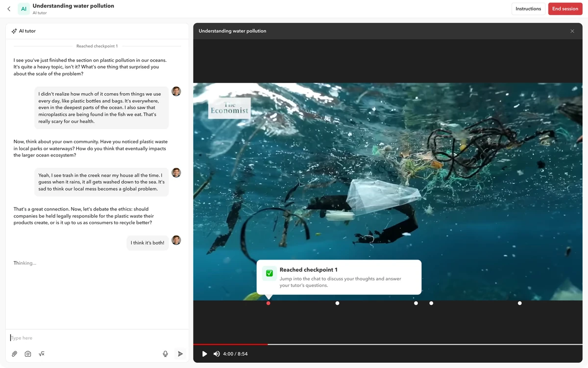Viewport: 588px width, 368px height.
Task: Click user avatar beside the creek trash message
Action: click(x=176, y=173)
